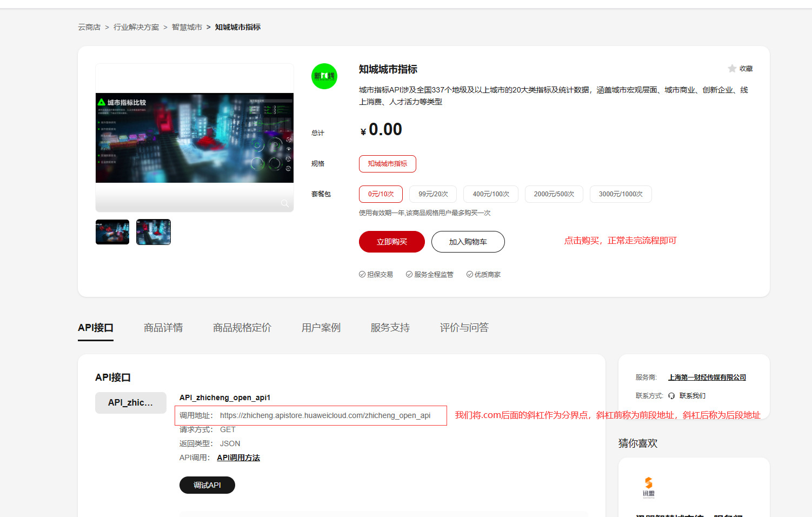Viewport: 812px width, 517px height.
Task: Click the 服务商: label
Action: 646,377
